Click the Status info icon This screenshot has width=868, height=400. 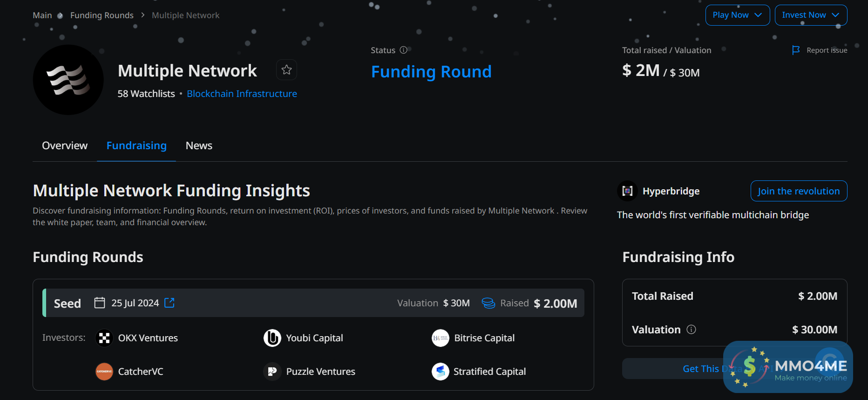coord(404,50)
